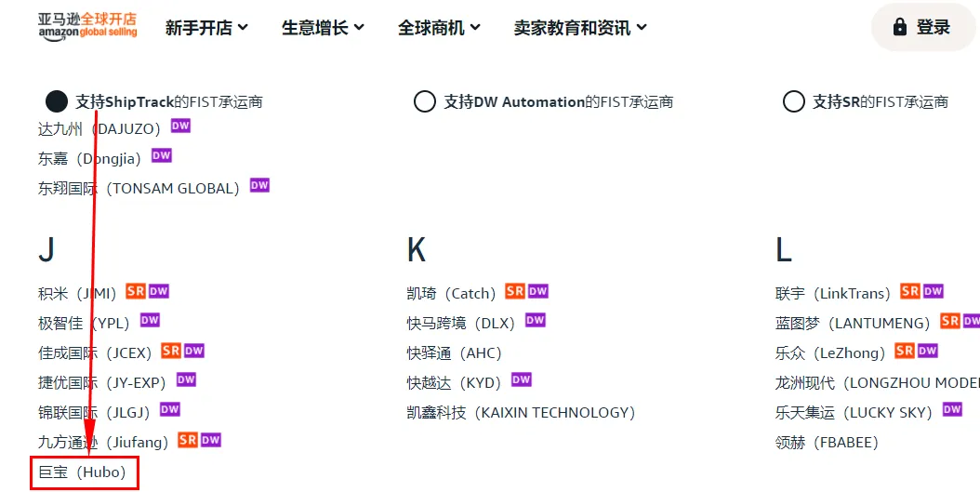Select the DW Automation FIST carrier radio
This screenshot has height=492, width=980.
click(x=425, y=101)
